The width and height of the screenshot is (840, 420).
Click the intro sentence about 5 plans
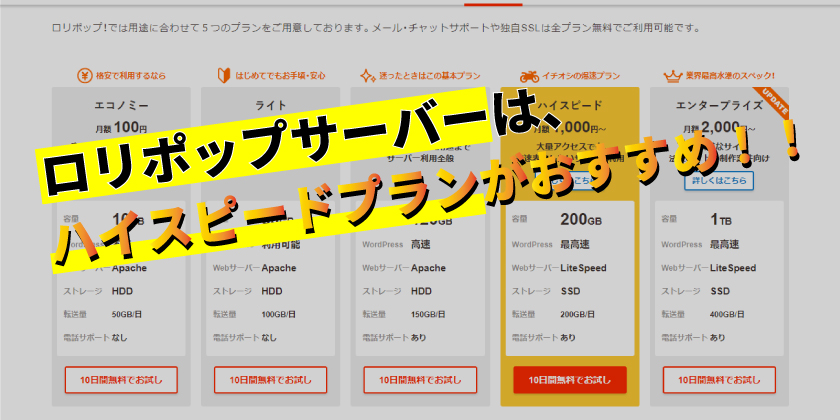coord(376,28)
